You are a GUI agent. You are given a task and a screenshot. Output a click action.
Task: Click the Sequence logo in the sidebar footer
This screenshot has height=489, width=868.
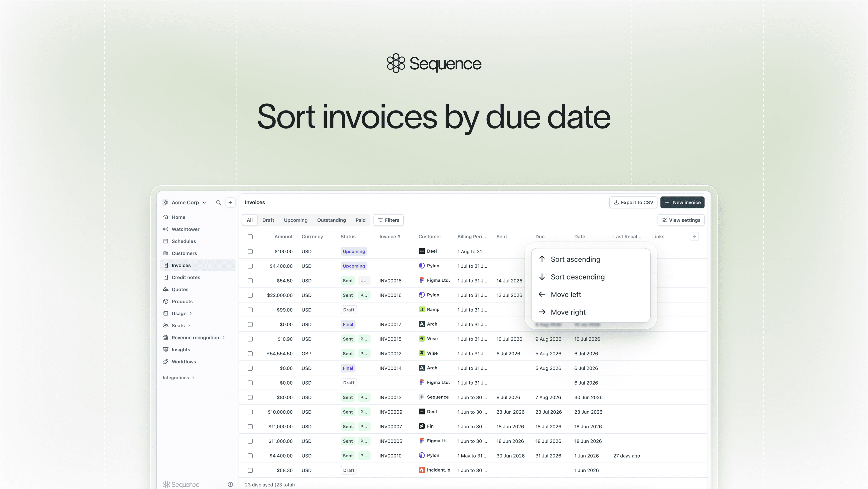(x=181, y=485)
